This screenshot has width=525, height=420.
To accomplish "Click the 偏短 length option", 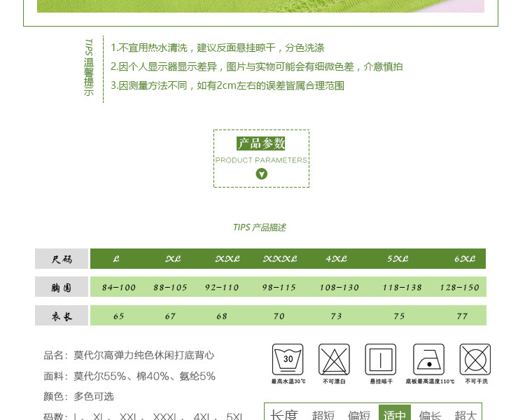I will [358, 415].
